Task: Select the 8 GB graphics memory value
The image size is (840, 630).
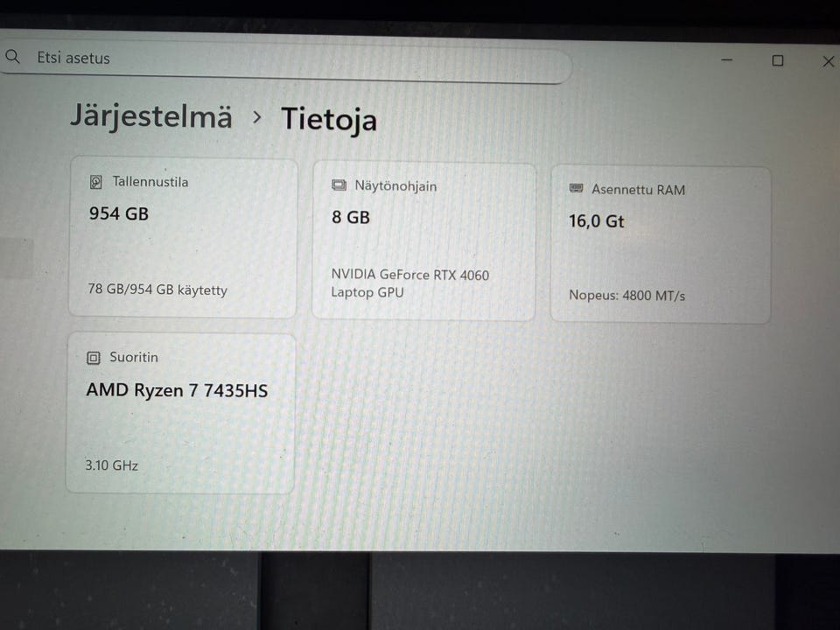Action: tap(351, 217)
